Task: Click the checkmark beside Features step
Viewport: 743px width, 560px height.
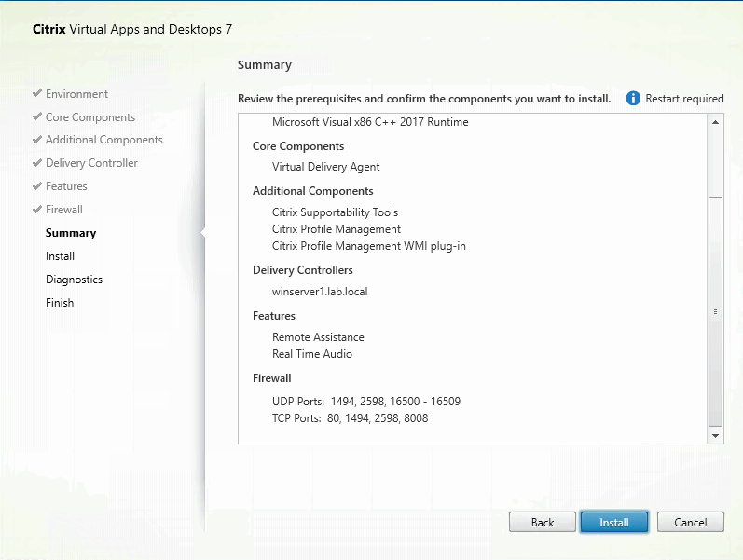Action: click(x=37, y=185)
